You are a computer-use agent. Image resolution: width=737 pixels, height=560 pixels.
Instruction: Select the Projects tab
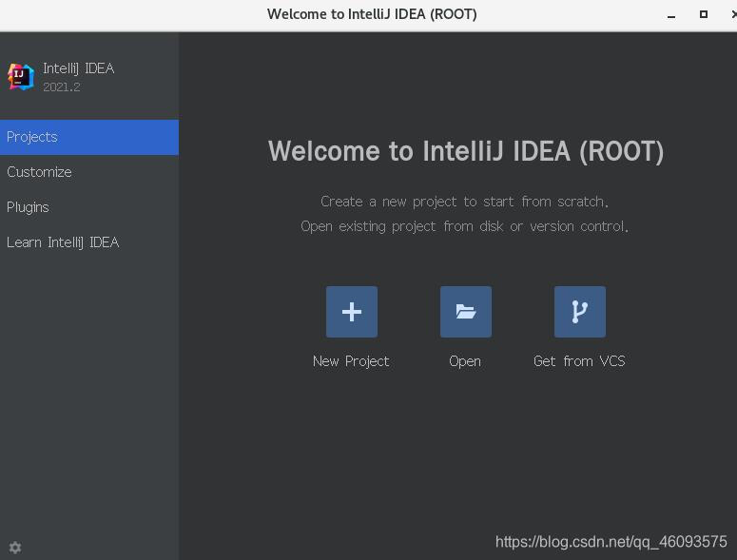tap(89, 137)
